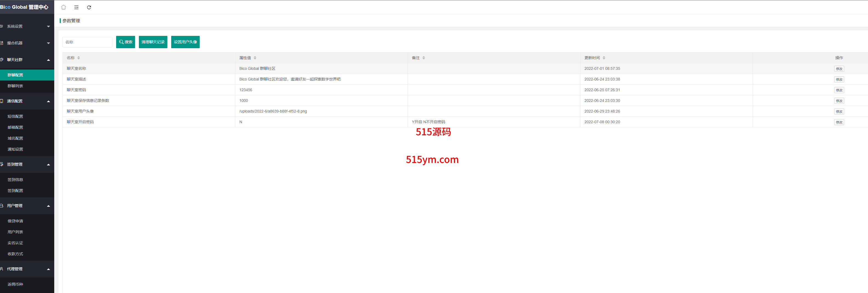Click the 清理聊天记录 button

coord(153,42)
